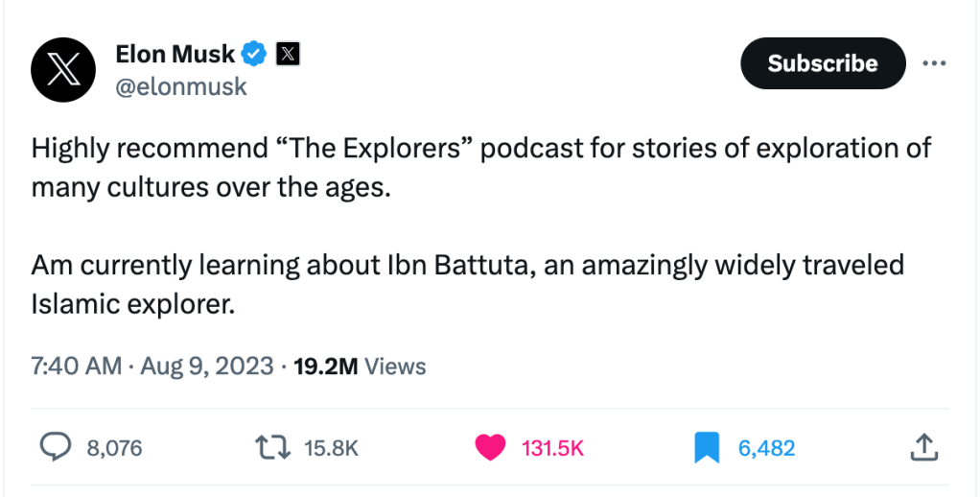Open the X logo profile avatar
Viewport: 980px width, 497px height.
click(x=63, y=70)
